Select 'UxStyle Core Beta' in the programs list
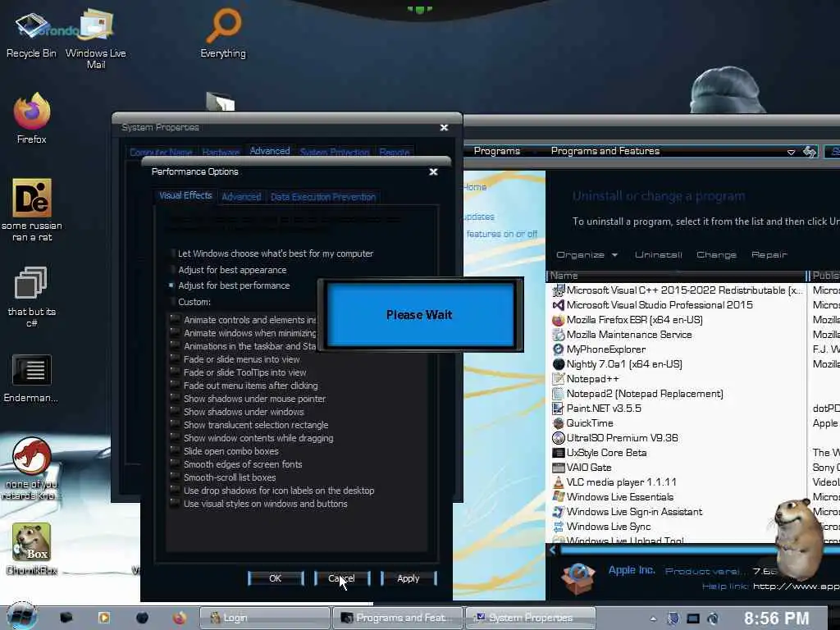 click(x=676, y=453)
